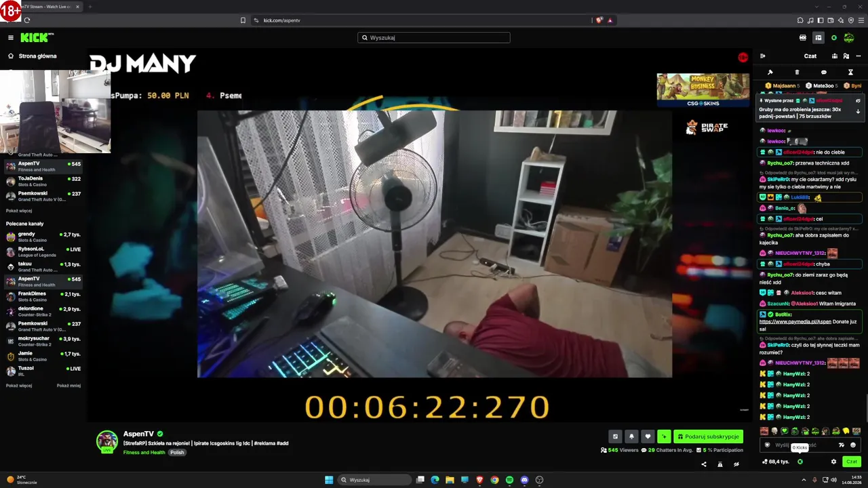This screenshot has width=868, height=488.
Task: Click the green sparkle subscribe button
Action: (664, 436)
